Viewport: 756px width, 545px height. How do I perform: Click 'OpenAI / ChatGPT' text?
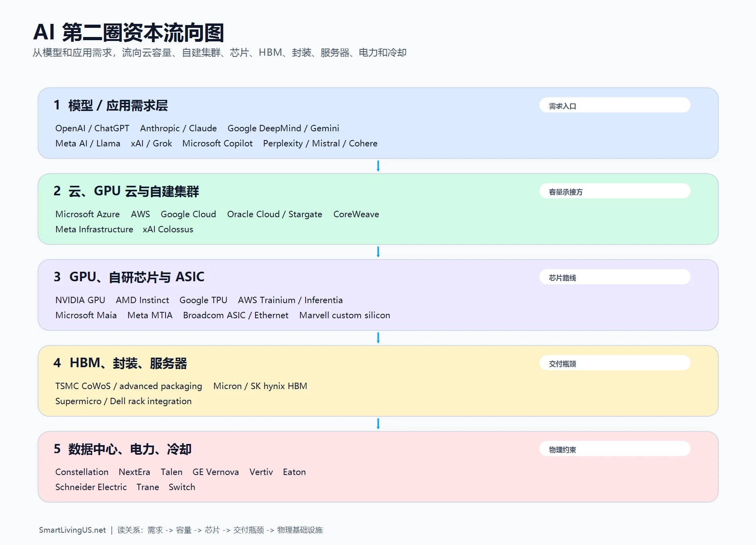(x=92, y=128)
